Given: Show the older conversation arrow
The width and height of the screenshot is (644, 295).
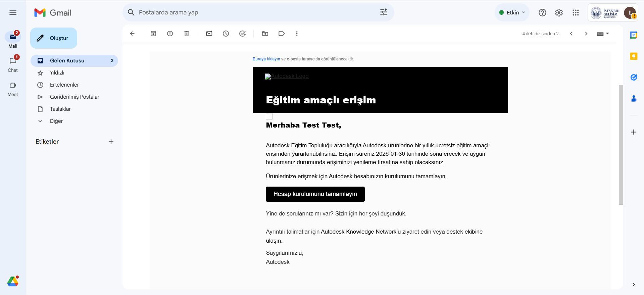Looking at the screenshot, I should point(586,34).
